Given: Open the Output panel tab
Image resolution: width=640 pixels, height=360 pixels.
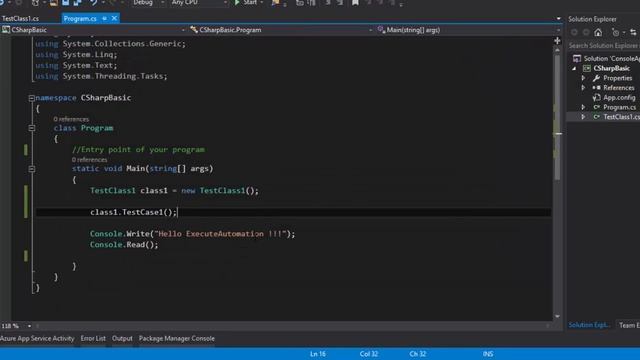Looking at the screenshot, I should pos(122,338).
